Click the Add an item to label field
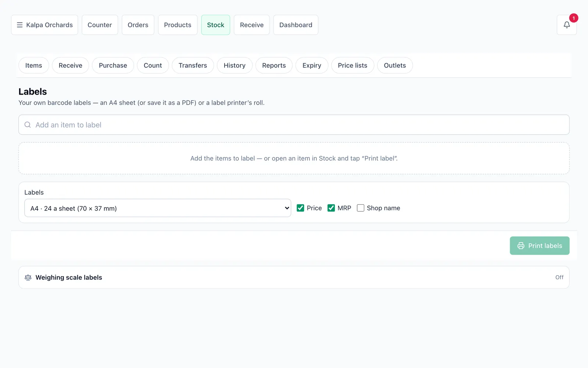The image size is (588, 368). click(294, 125)
